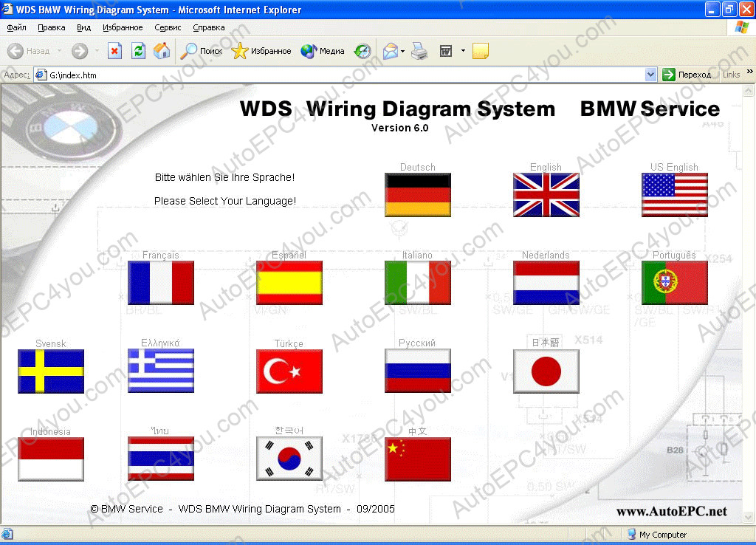
Task: Select the Russian language flag
Action: pyautogui.click(x=418, y=371)
